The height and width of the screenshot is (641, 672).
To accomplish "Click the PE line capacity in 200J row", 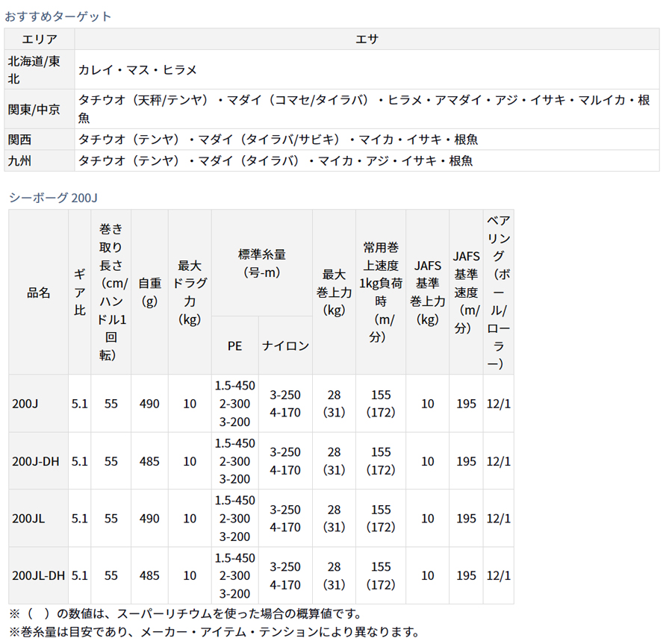I will pos(235,404).
